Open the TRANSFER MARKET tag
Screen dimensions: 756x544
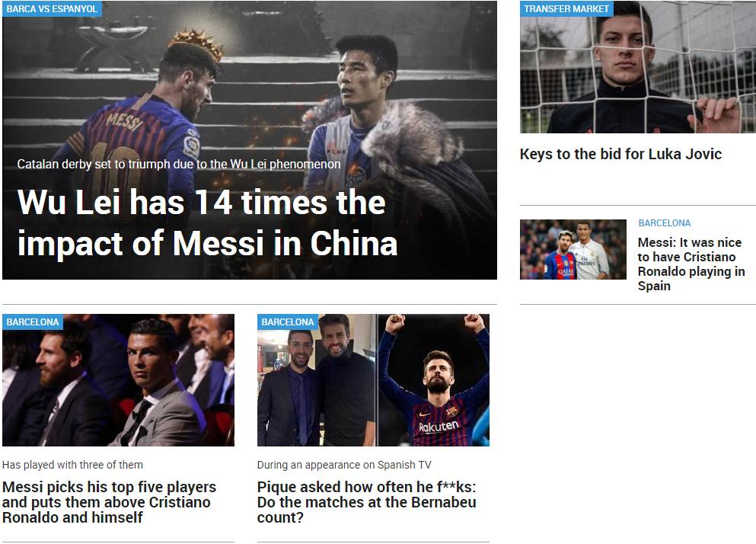(x=566, y=8)
